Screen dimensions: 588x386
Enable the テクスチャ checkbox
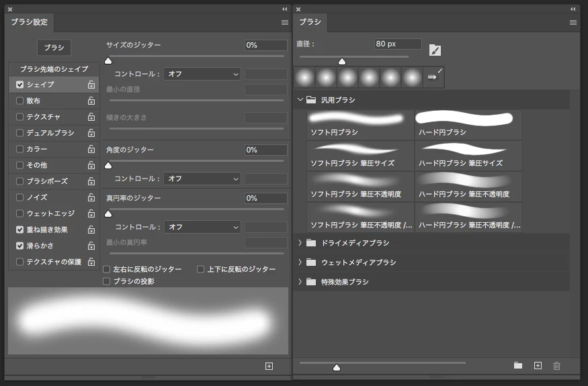coord(20,117)
